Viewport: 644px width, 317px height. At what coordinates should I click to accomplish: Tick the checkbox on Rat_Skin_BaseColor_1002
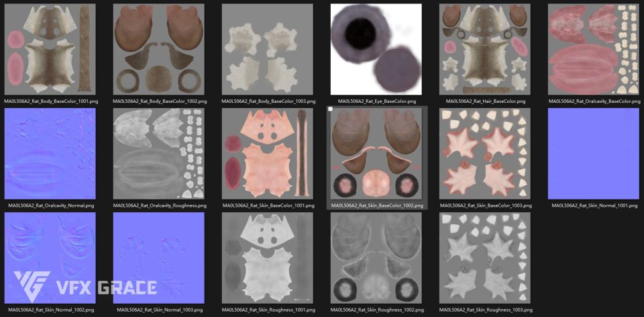click(x=331, y=109)
